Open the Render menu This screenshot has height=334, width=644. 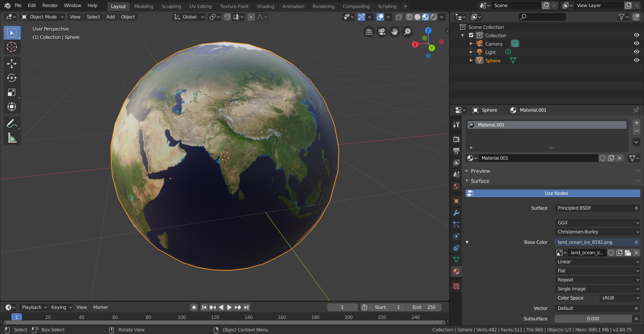pos(50,5)
